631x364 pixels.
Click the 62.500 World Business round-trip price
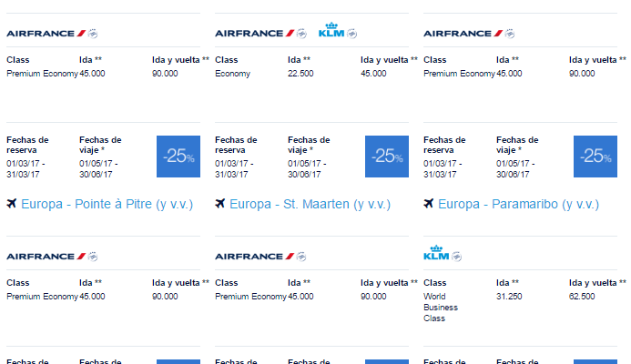[x=582, y=297]
